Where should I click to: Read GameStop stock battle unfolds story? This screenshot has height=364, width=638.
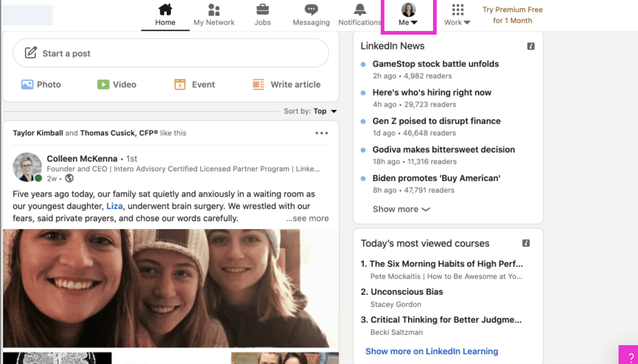[x=435, y=64]
